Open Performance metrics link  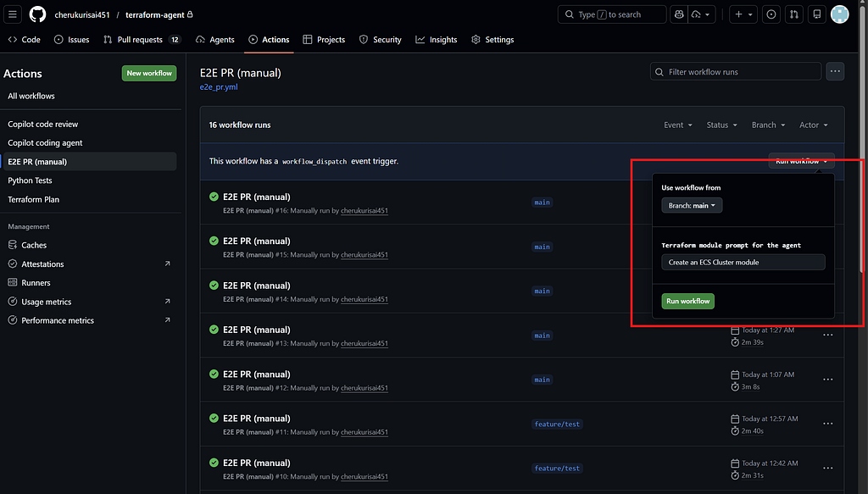click(89, 320)
